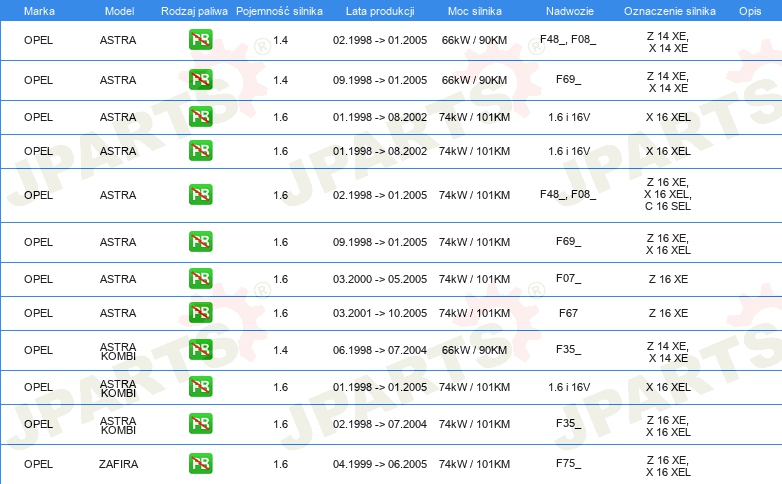Click the fuel icon in the C 16 SEL row

(200, 195)
